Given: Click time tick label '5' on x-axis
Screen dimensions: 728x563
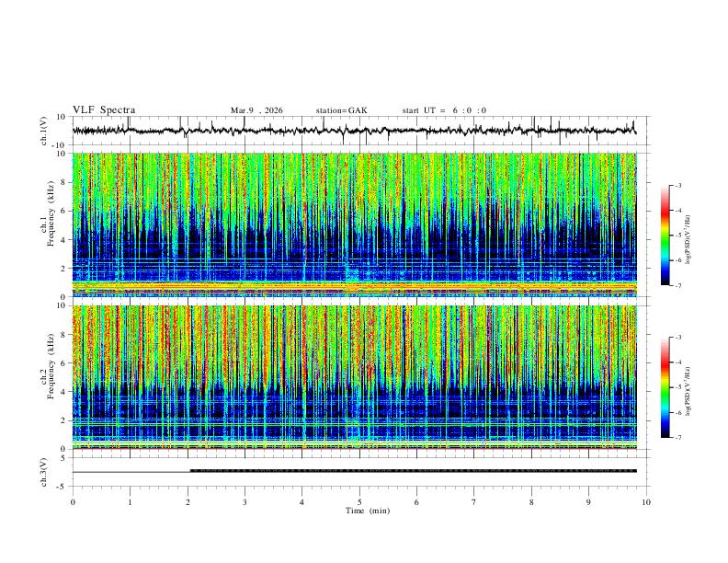Looking at the screenshot, I should click(x=359, y=502).
